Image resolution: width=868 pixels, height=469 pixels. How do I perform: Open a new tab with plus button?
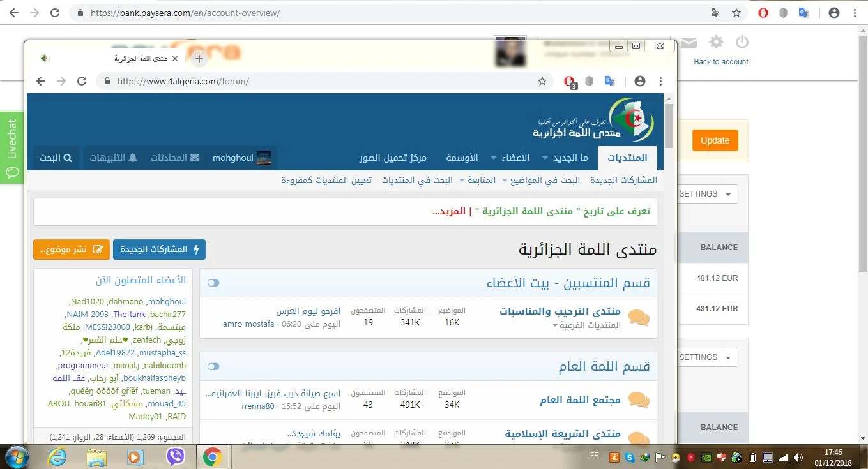(199, 59)
